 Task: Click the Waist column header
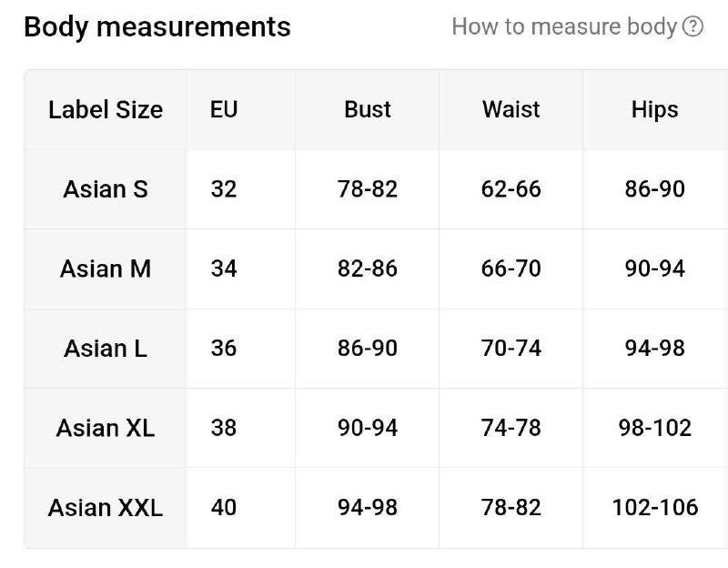pos(511,109)
